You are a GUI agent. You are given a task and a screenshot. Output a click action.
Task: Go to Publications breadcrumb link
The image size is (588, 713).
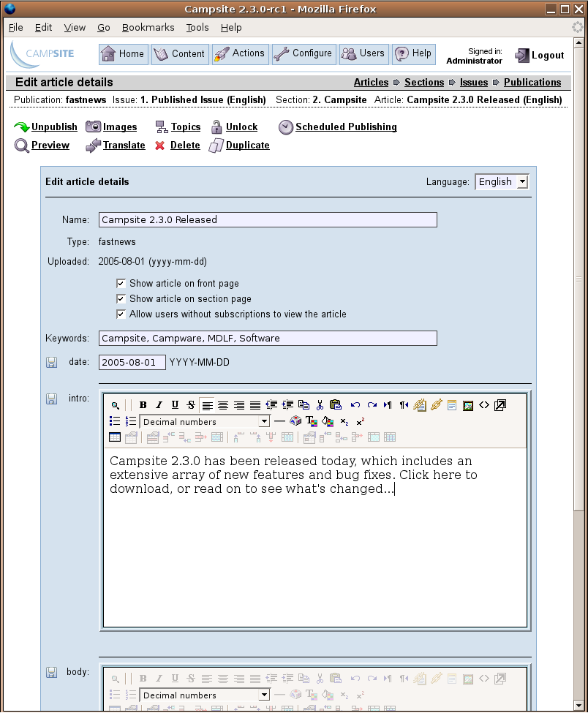coord(532,83)
